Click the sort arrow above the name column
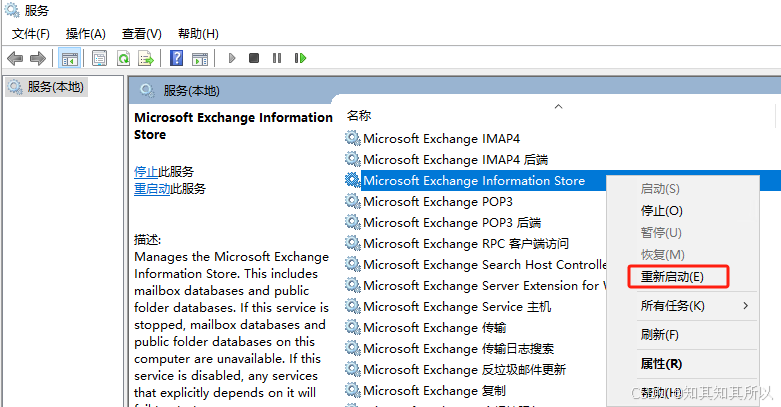The height and width of the screenshot is (407, 781). pos(558,106)
